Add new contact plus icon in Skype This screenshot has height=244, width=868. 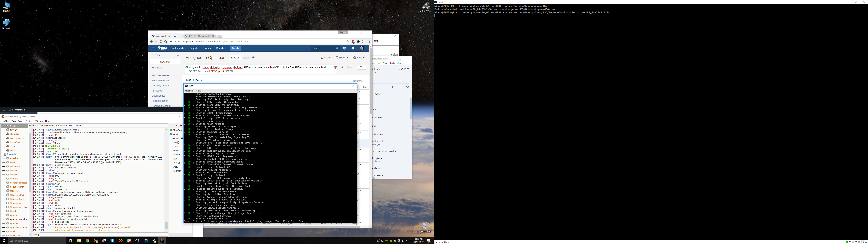[x=392, y=87]
